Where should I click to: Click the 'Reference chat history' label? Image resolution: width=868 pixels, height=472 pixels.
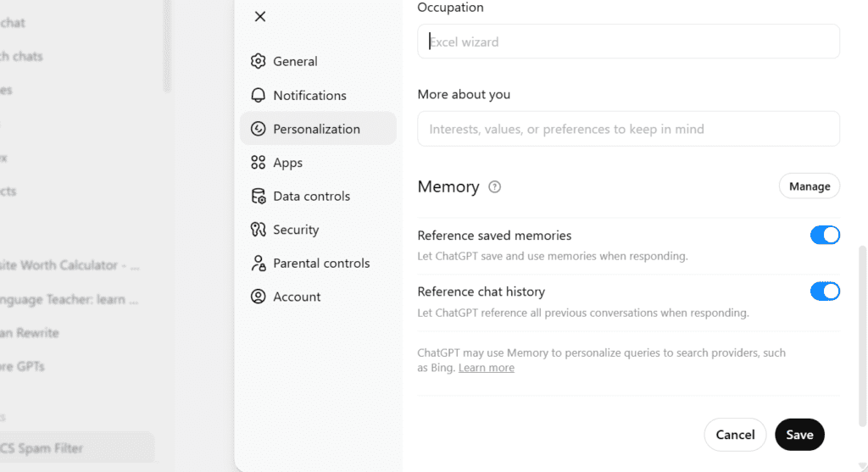481,292
